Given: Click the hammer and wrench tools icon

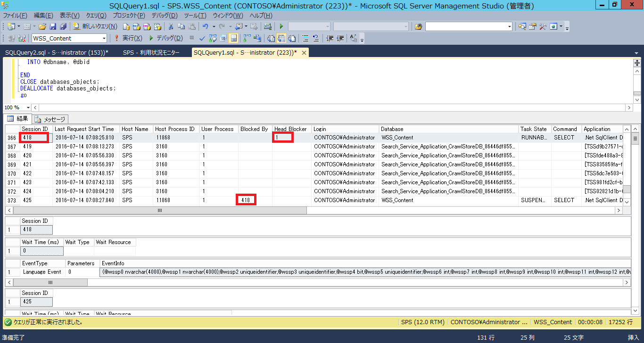Looking at the screenshot, I should pos(543,26).
